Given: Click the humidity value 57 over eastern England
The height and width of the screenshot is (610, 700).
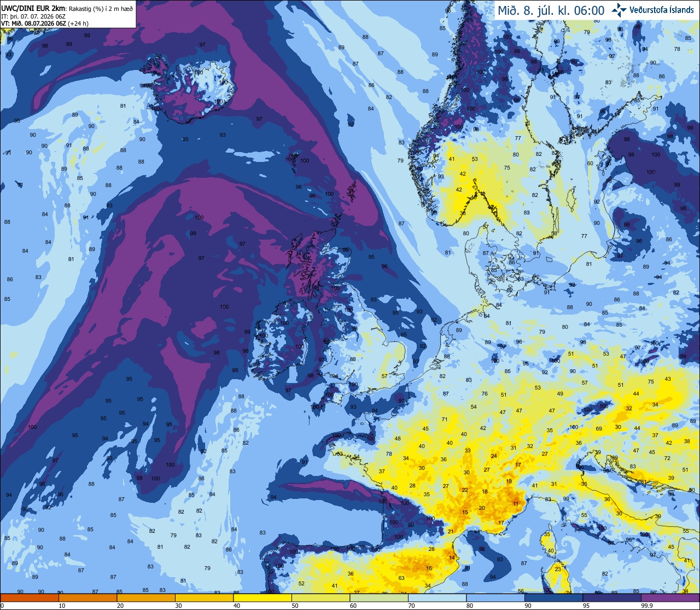Looking at the screenshot, I should [x=384, y=376].
